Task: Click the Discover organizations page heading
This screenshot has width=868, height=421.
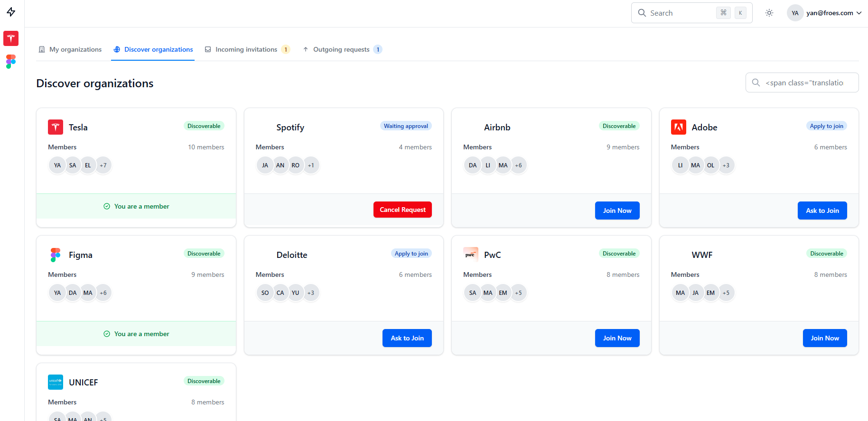Action: (95, 83)
